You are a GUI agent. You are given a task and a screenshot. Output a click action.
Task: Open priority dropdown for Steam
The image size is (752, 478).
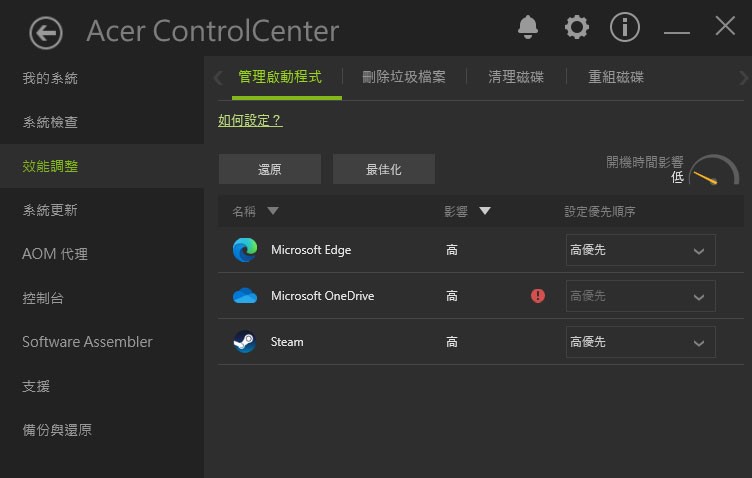click(640, 342)
